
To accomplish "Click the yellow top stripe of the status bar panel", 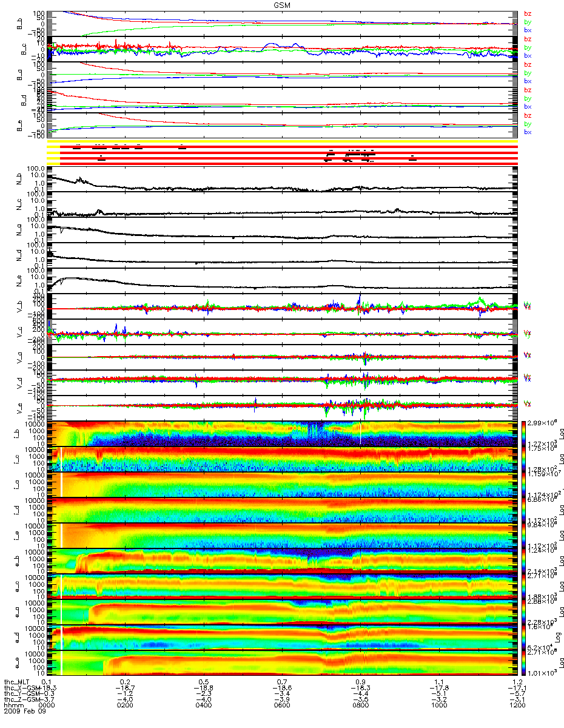I will pyautogui.click(x=281, y=141).
